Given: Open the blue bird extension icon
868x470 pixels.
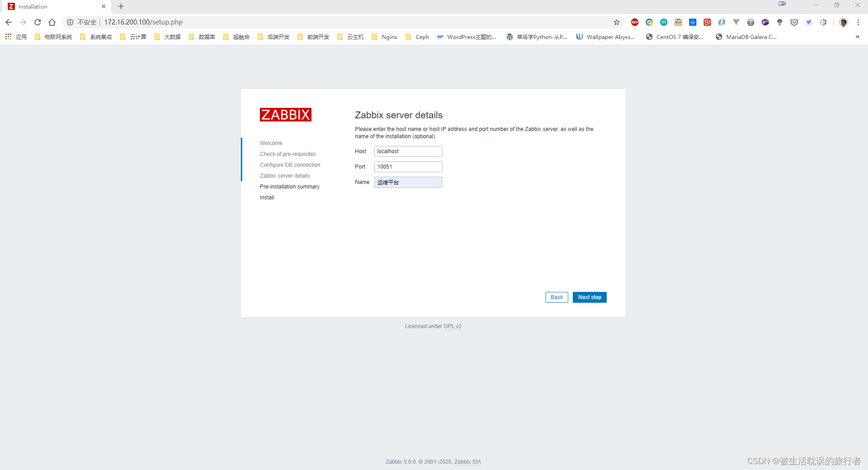Looking at the screenshot, I should point(809,22).
